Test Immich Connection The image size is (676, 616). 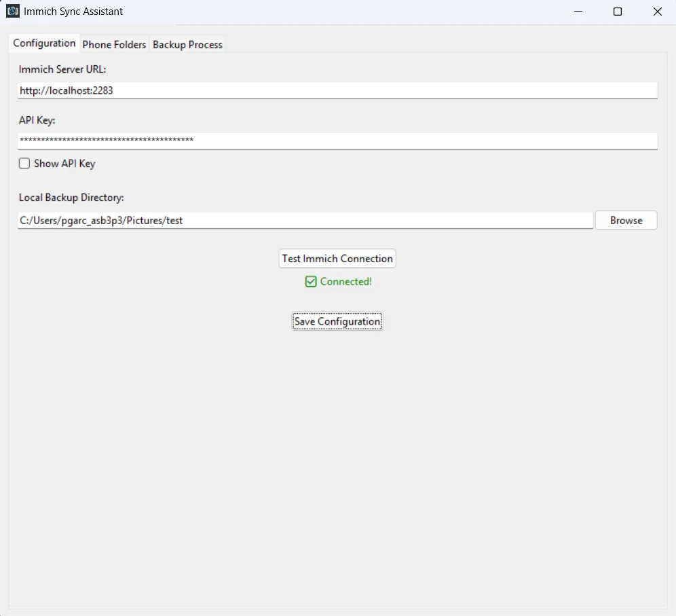coord(337,258)
